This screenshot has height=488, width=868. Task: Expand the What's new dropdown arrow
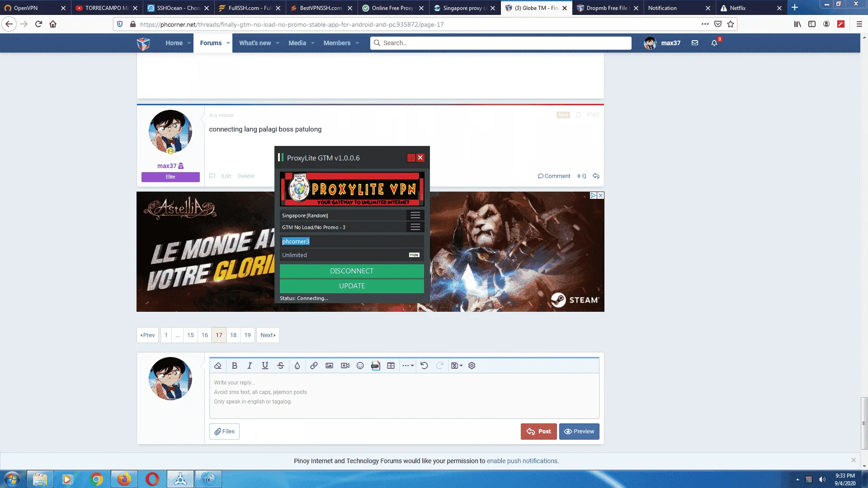coord(278,43)
